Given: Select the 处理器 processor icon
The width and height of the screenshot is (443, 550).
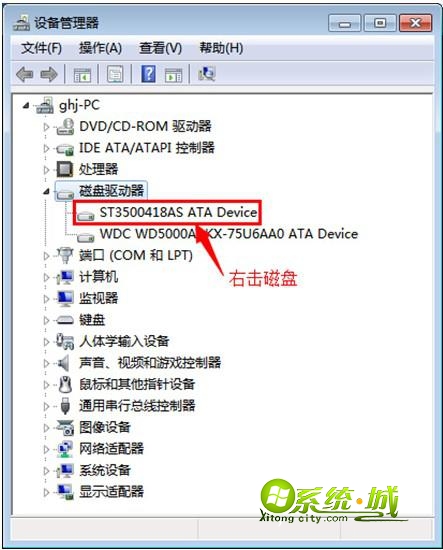Looking at the screenshot, I should click(x=65, y=169).
